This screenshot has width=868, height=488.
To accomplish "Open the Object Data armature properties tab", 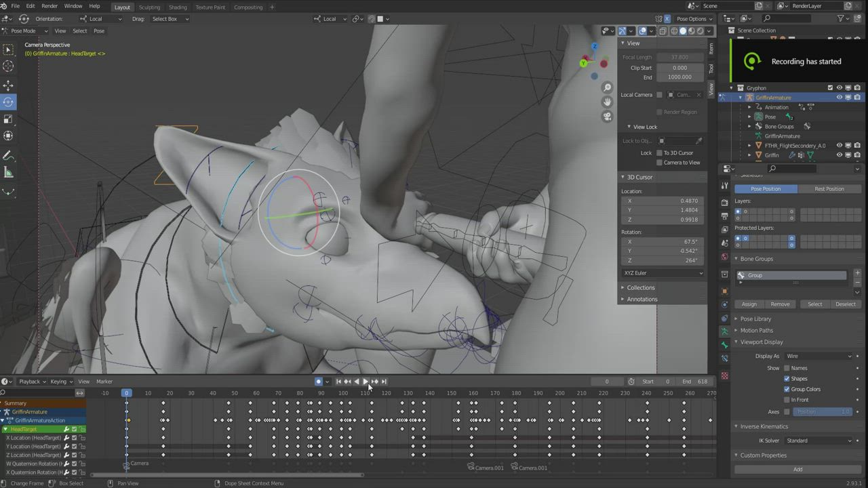I will pyautogui.click(x=724, y=331).
